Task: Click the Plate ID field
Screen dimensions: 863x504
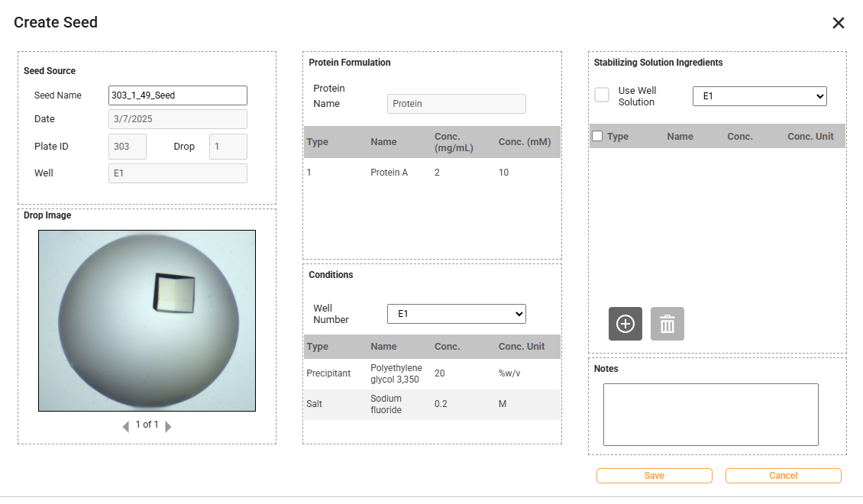Action: point(127,147)
